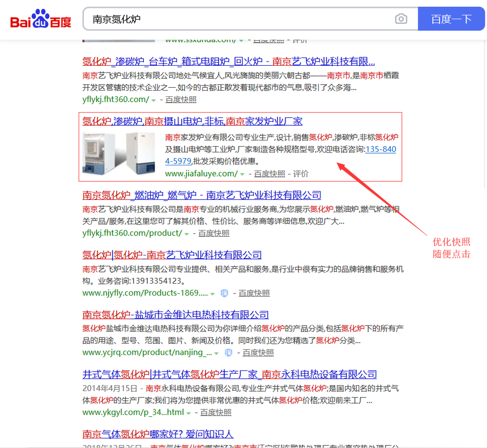The height and width of the screenshot is (448, 487).
Task: Open result 井式气体氮化炉生产厂家_南京永科电热设备有限公司
Action: point(229,374)
